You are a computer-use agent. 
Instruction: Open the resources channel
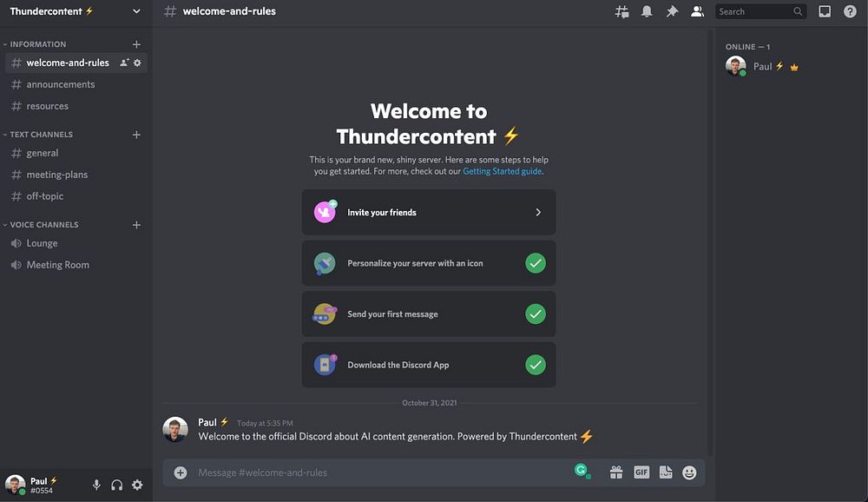tap(76, 106)
